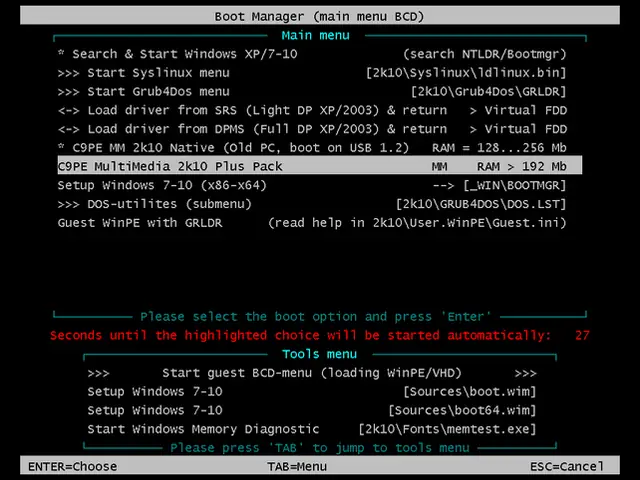Click the [2k10\Grub4Dos\GRLDR] path text
Image resolution: width=640 pixels, height=480 pixels.
coord(489,92)
